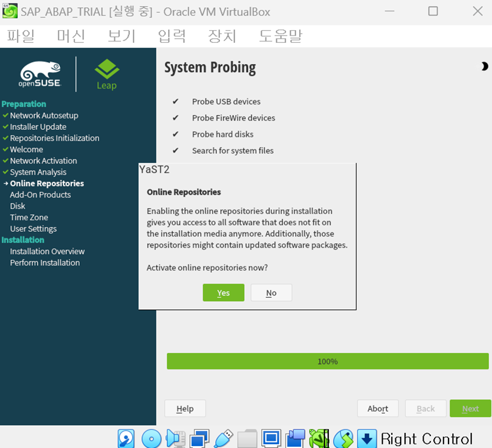Select Installation Overview step
The image size is (492, 448).
47,251
